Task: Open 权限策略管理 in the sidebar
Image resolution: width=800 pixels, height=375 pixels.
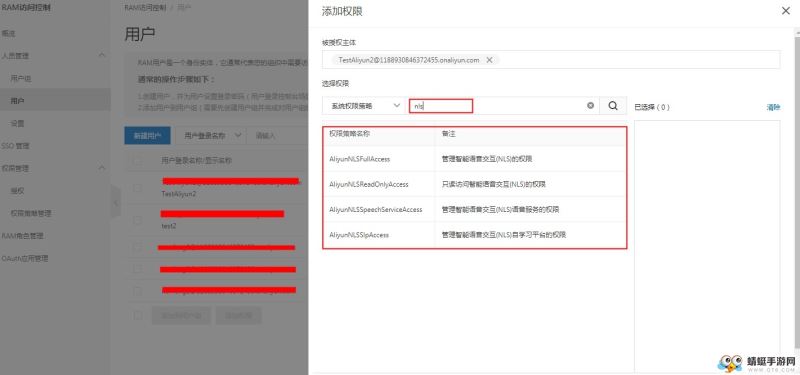Action: [31, 213]
